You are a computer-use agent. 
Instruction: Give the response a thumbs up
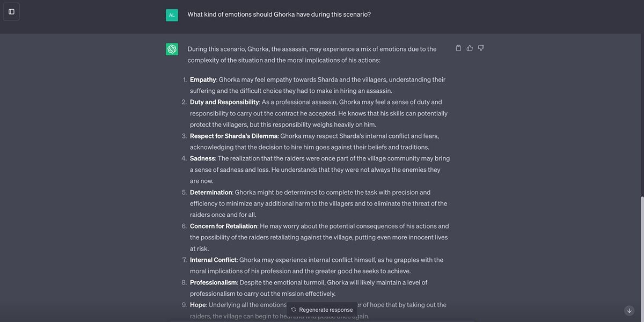point(470,48)
